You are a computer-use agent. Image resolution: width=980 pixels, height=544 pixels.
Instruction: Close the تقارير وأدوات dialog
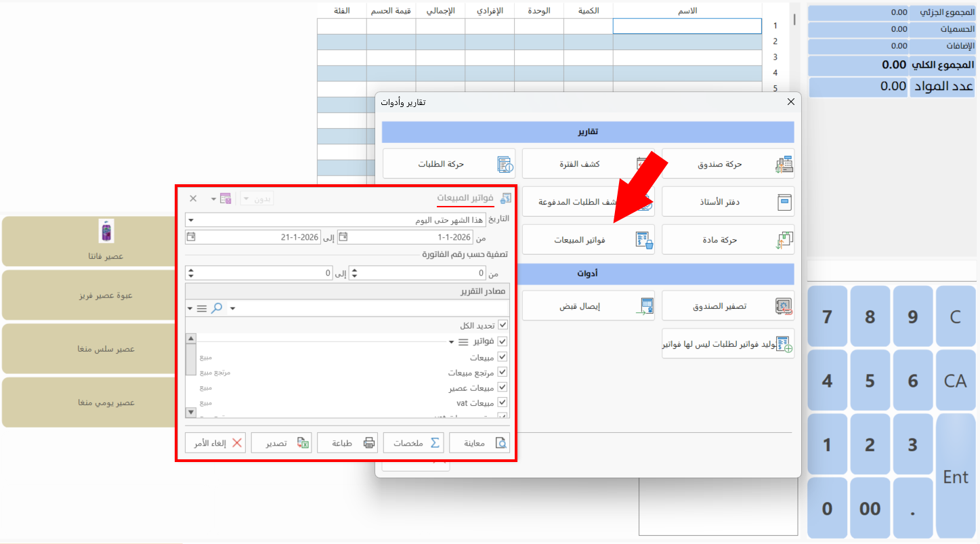point(790,102)
